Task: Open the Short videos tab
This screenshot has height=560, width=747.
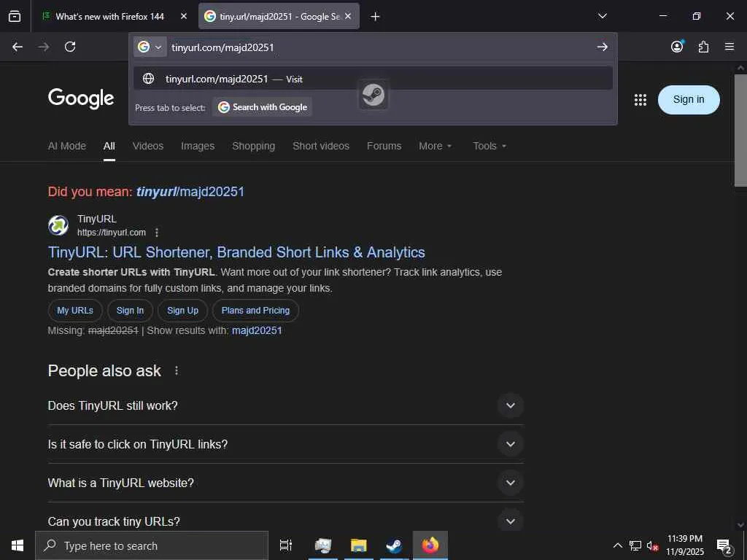Action: tap(321, 146)
